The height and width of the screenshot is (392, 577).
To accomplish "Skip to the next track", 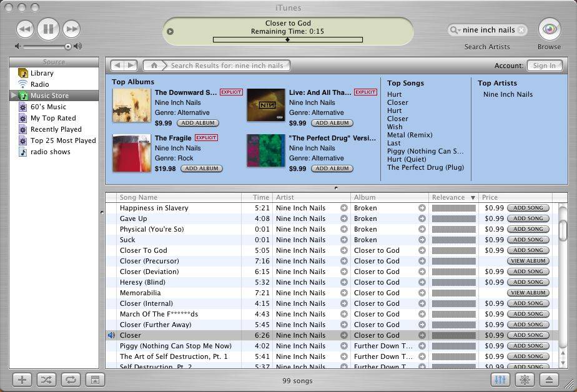I will 71,30.
